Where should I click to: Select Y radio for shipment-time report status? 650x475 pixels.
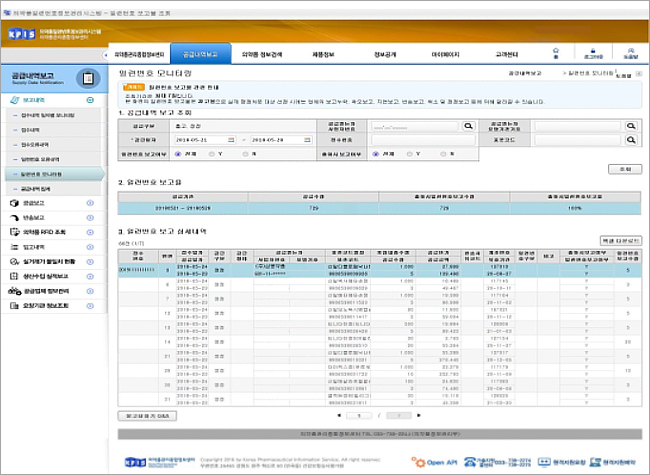(410, 154)
